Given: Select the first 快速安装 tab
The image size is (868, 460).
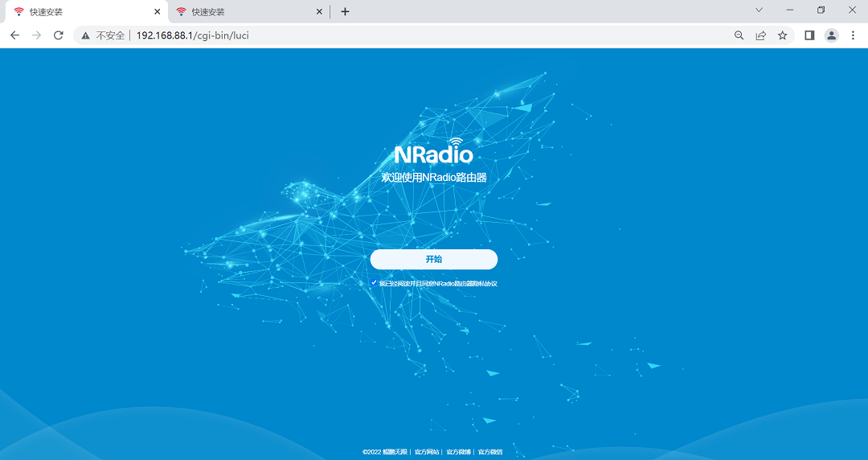Looking at the screenshot, I should tap(86, 11).
